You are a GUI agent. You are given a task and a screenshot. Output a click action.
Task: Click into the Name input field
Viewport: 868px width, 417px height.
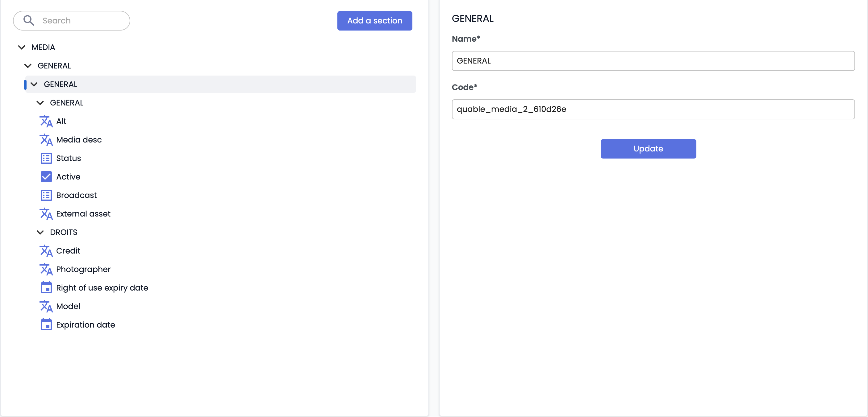point(653,61)
